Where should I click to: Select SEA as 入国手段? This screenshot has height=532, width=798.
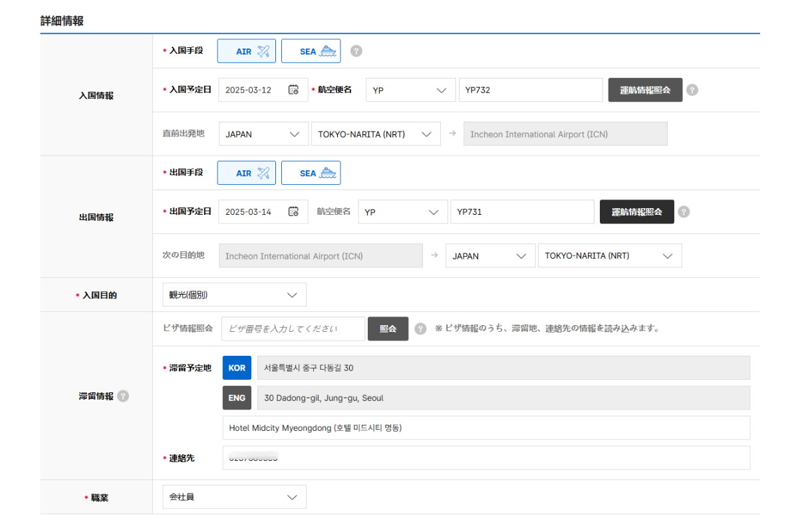[311, 51]
